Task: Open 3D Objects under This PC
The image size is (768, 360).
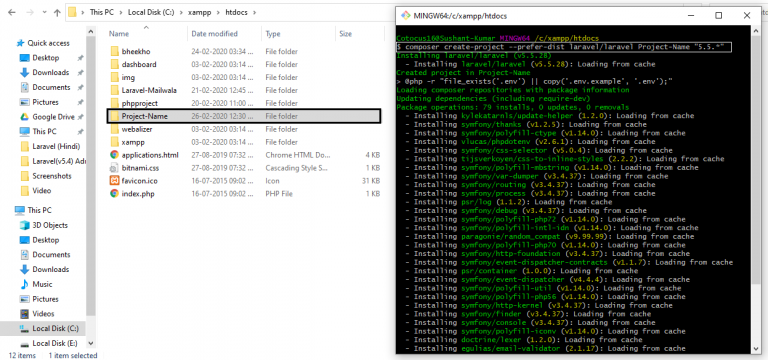Action: pos(50,225)
